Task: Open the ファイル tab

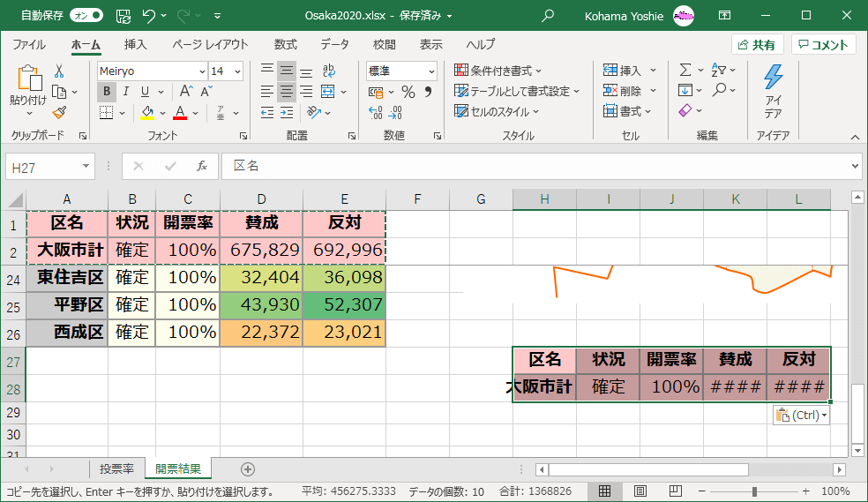Action: tap(29, 45)
